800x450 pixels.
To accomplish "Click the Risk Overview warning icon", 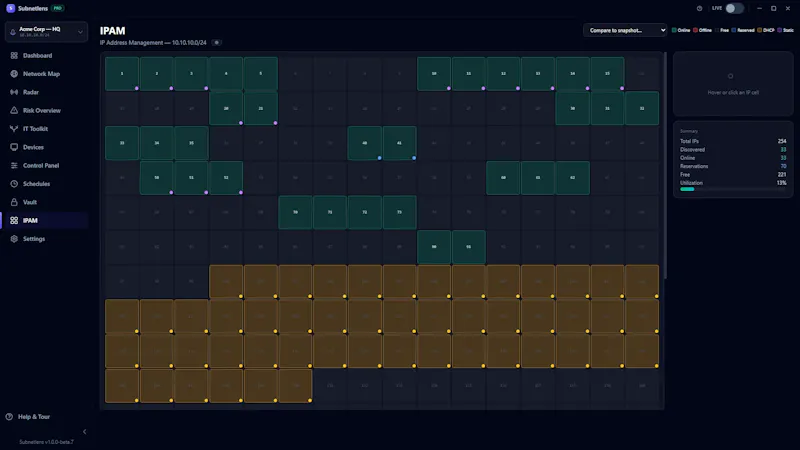I will pos(14,111).
